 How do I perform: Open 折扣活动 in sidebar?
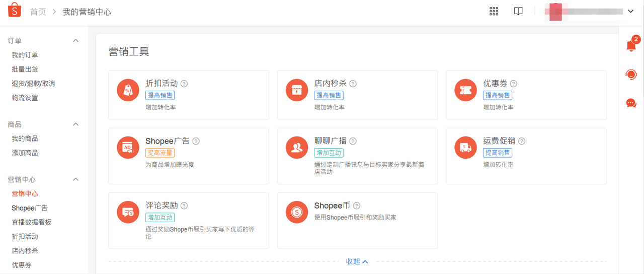(25, 236)
